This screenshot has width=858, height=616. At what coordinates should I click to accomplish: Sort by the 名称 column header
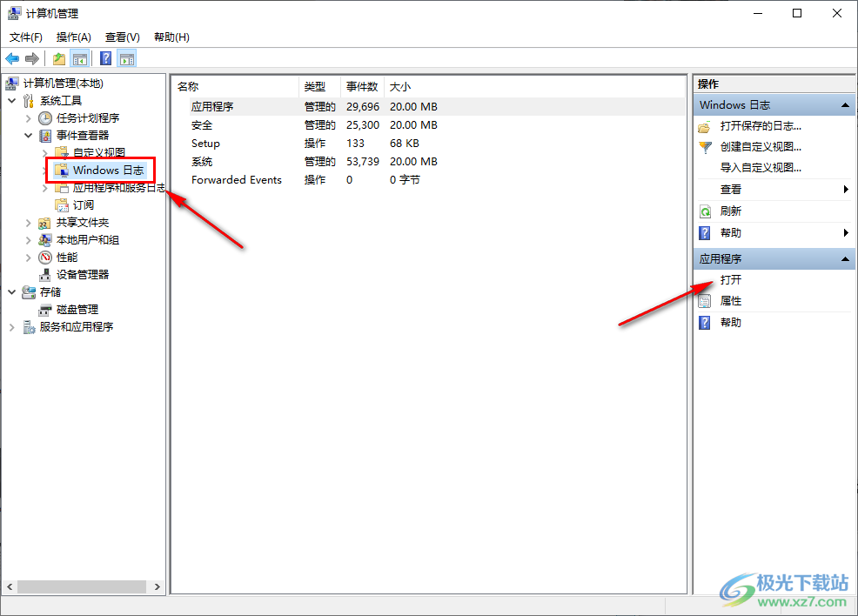click(x=236, y=86)
